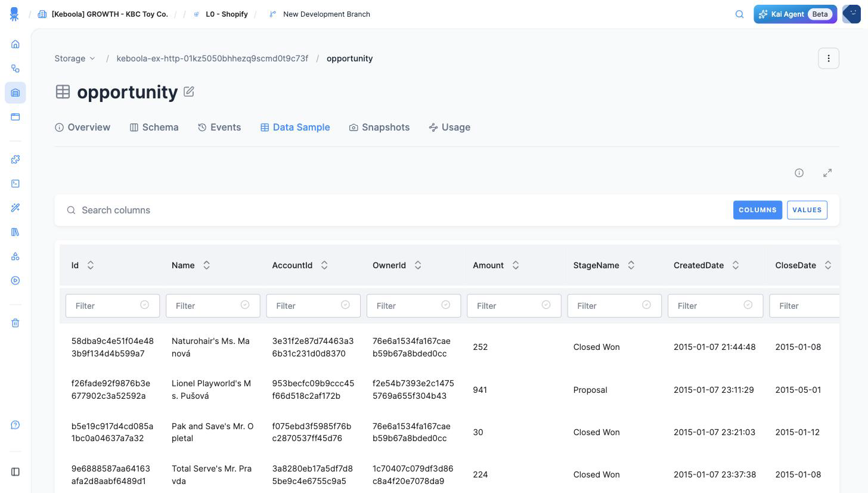Click the Search columns field
Screen dimensions: 868x493
point(393,210)
